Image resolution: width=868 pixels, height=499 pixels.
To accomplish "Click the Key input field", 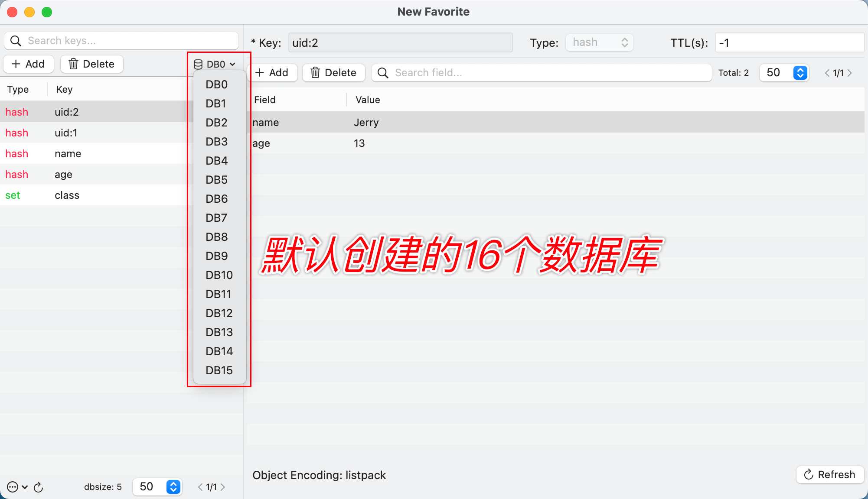I will 400,42.
